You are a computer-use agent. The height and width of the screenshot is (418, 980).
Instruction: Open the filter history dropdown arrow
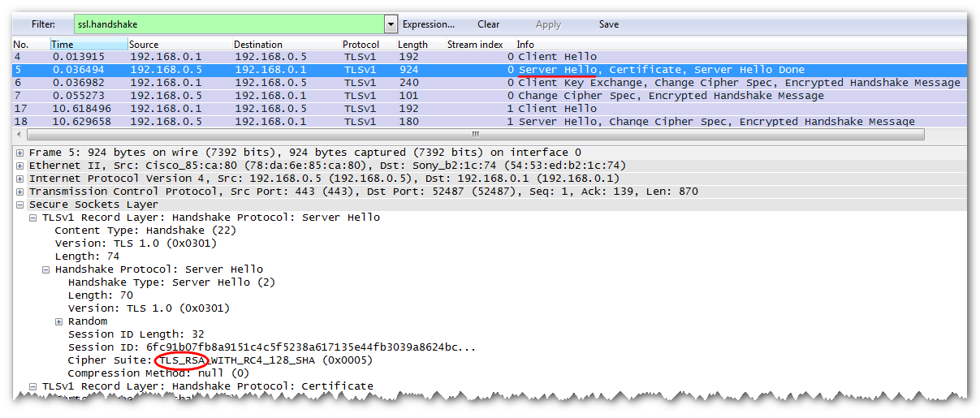pos(391,24)
